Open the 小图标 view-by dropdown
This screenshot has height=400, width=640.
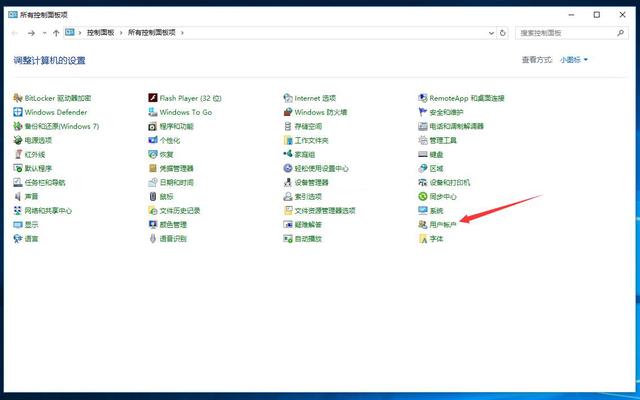pyautogui.click(x=574, y=60)
